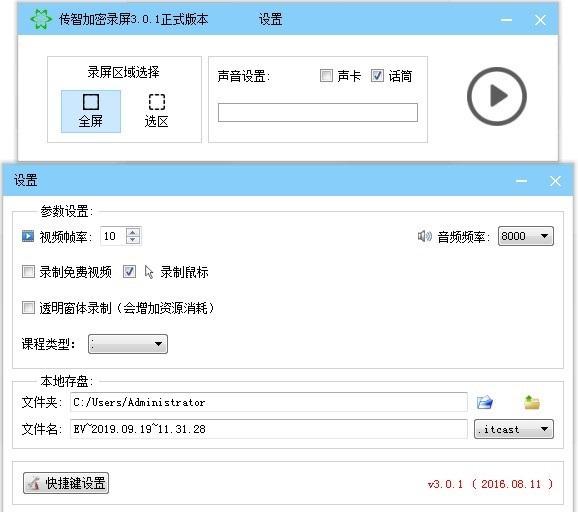578x512 pixels.
Task: Select 全屏 full screen recording mode
Action: (x=91, y=111)
